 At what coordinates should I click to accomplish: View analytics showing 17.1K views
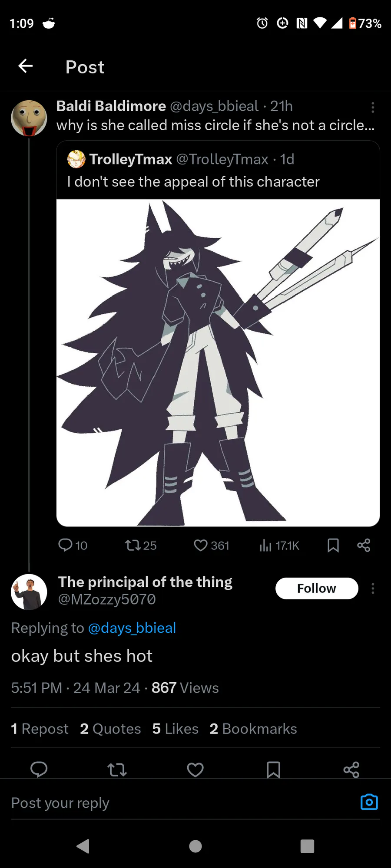pyautogui.click(x=279, y=545)
